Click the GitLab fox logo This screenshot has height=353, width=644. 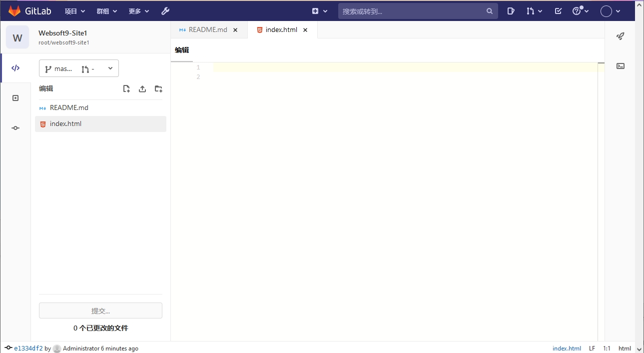click(x=14, y=11)
